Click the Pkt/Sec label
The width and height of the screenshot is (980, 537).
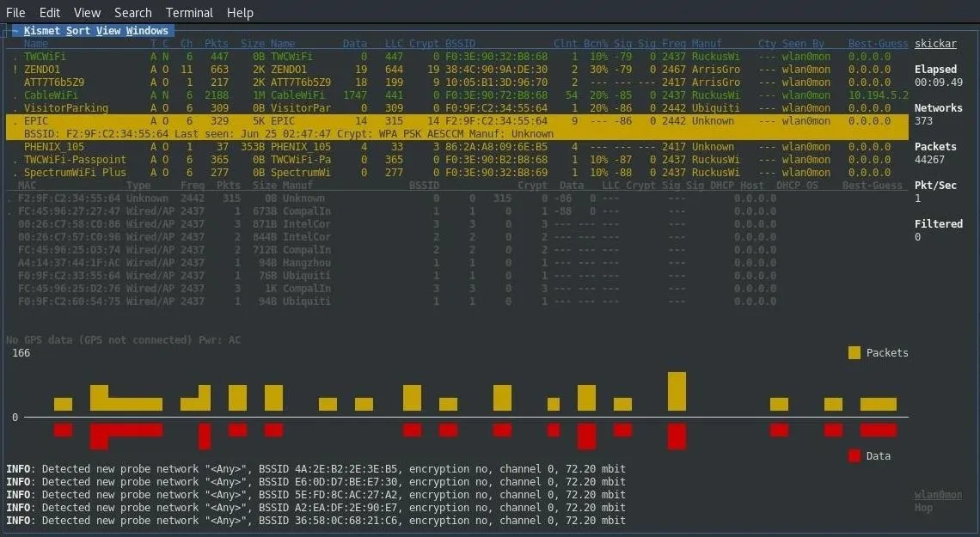coord(935,186)
